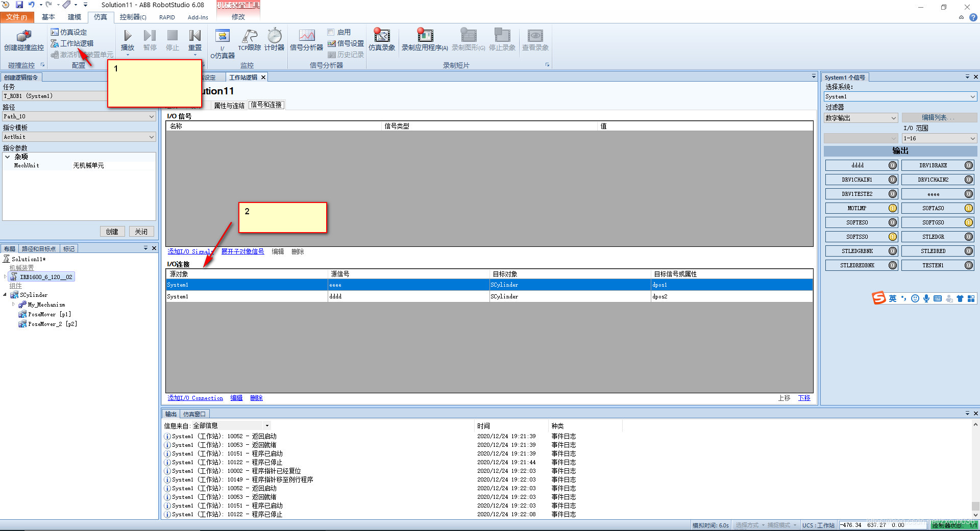Image resolution: width=980 pixels, height=531 pixels.
Task: Collapse the SCylinder tree node
Action: coord(5,295)
